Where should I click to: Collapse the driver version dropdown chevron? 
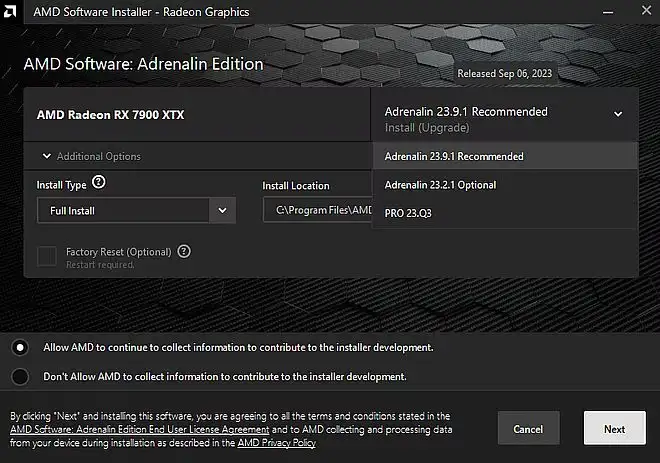tap(618, 114)
